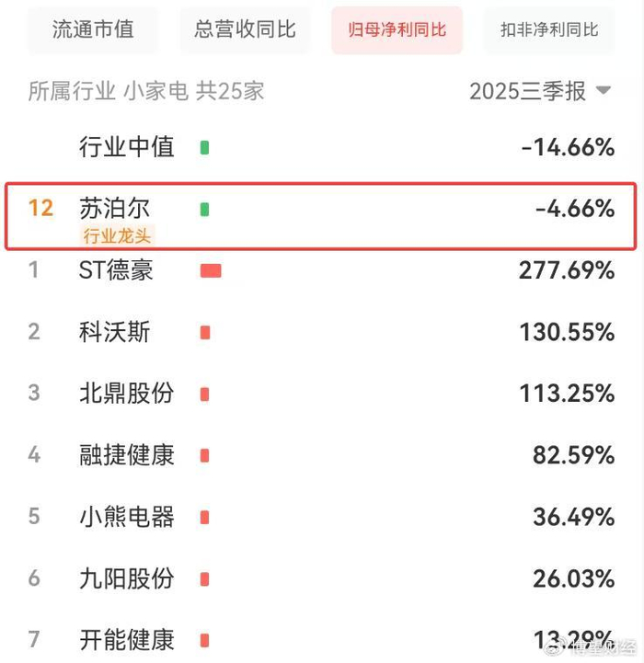
Task: Click the 所属行业 小家电 共25家 label
Action: tap(146, 91)
